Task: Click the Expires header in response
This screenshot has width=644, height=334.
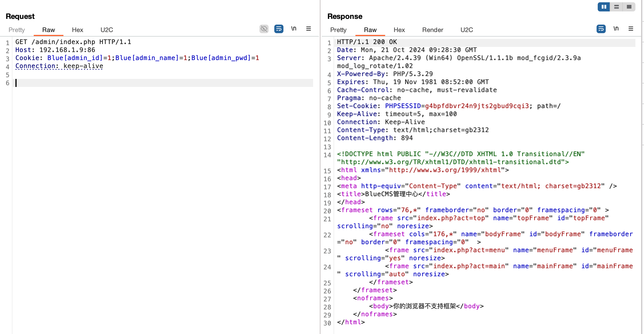Action: click(413, 82)
